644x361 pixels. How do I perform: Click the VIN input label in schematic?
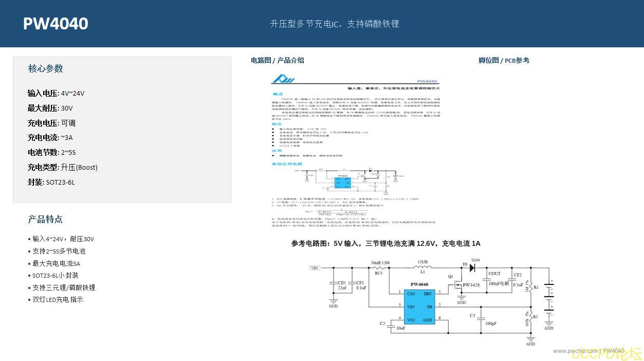point(315,268)
